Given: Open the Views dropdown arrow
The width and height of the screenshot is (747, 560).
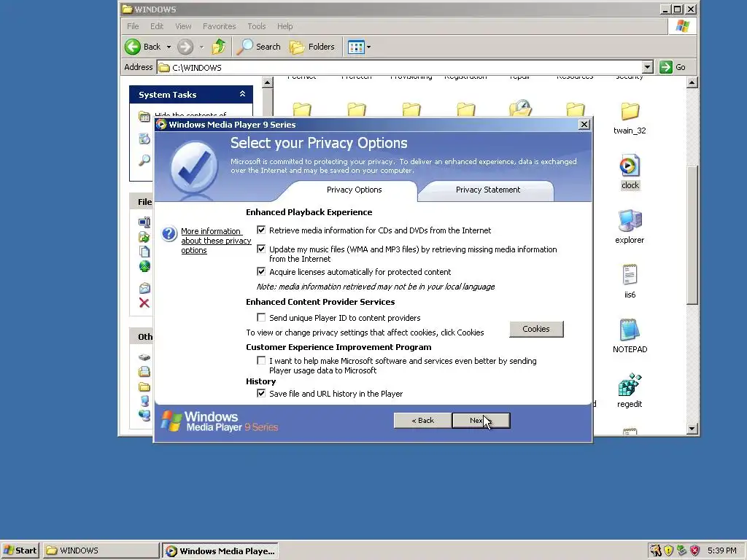Looking at the screenshot, I should pos(368,47).
